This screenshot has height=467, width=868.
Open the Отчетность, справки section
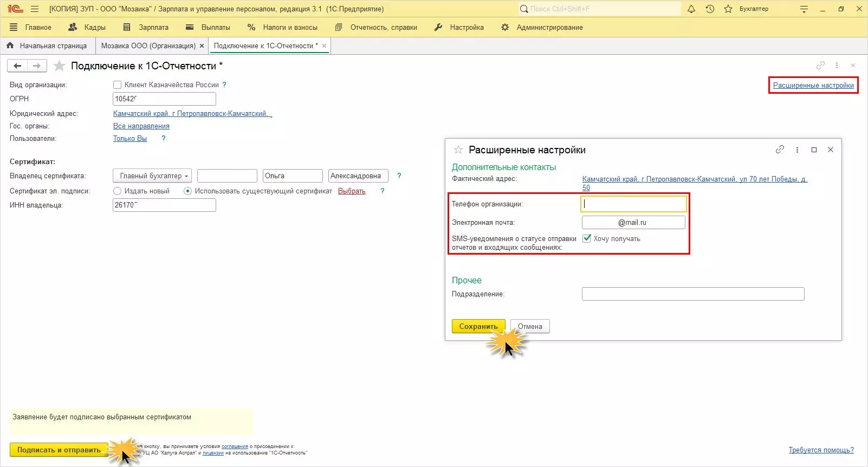376,27
